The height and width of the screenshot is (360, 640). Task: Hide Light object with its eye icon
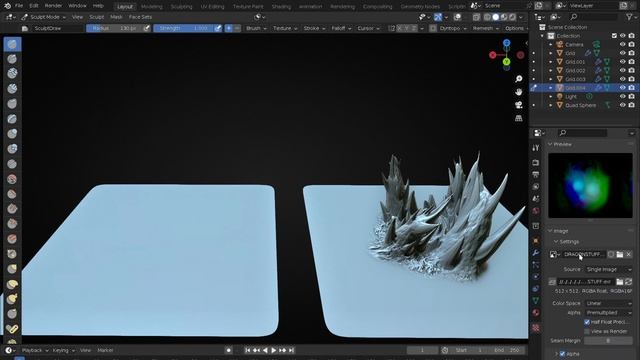click(x=622, y=96)
